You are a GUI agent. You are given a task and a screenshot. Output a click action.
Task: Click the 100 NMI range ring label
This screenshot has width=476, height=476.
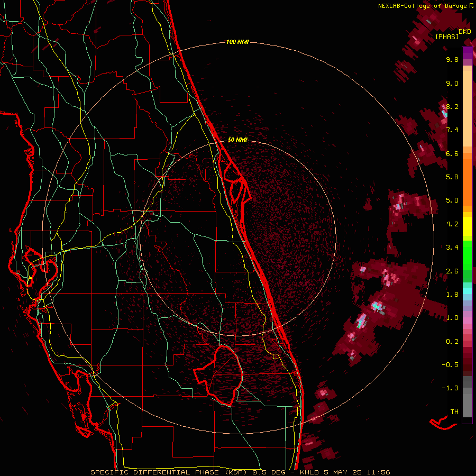pos(237,42)
